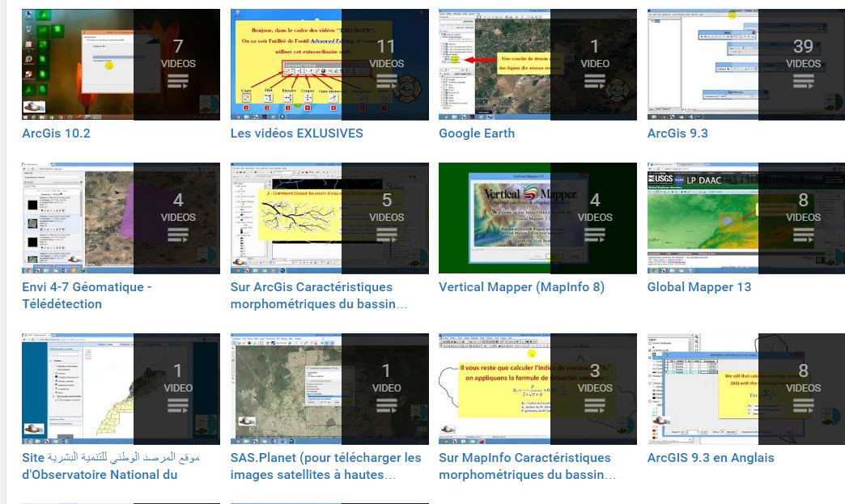Open the ArcGis 9.3 title link

click(677, 133)
